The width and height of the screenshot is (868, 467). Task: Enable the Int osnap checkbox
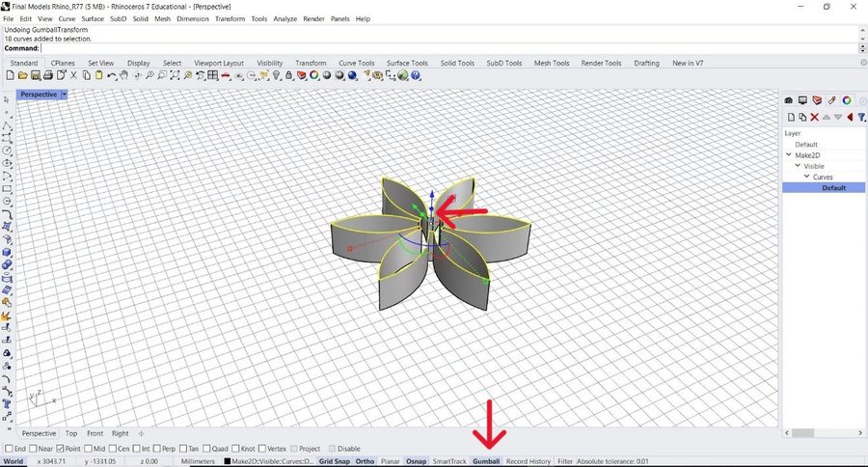coord(136,449)
